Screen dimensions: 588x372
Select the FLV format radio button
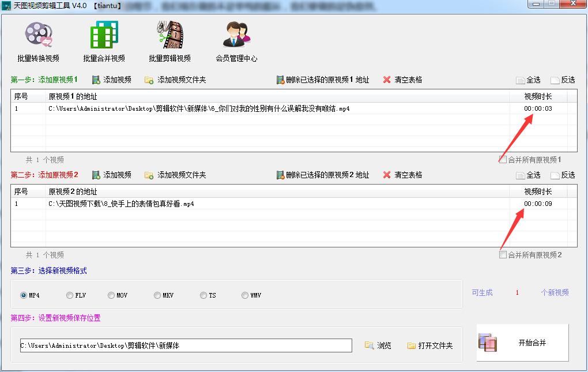click(70, 295)
